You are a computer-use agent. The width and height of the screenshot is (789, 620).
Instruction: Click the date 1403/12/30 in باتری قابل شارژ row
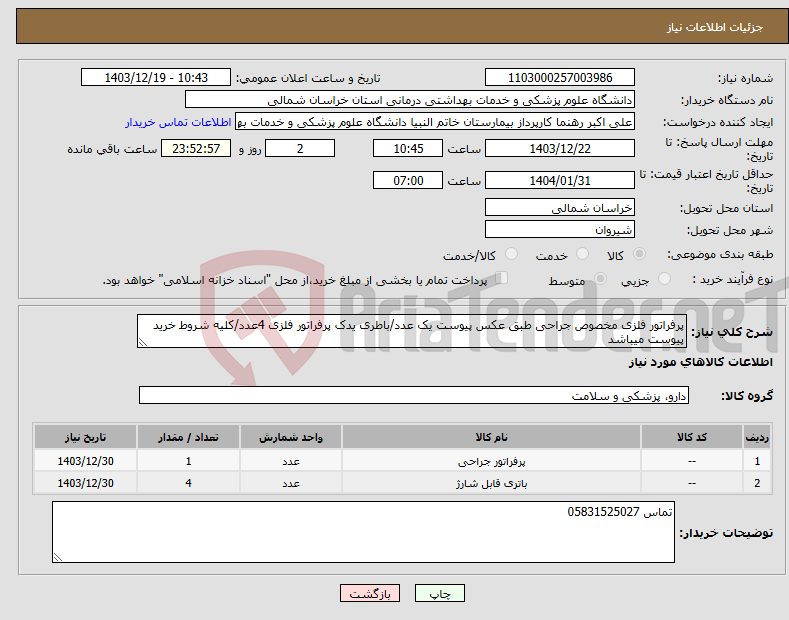(86, 483)
